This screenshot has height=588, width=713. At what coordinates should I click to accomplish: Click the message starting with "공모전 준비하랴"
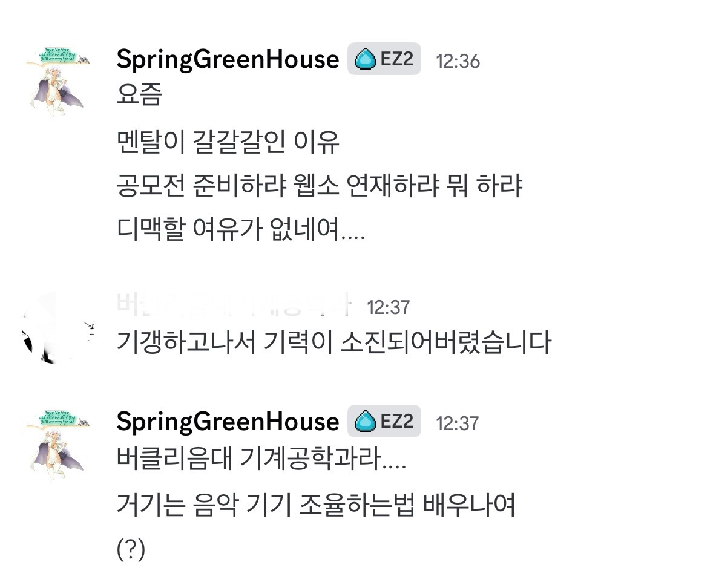coord(320,186)
